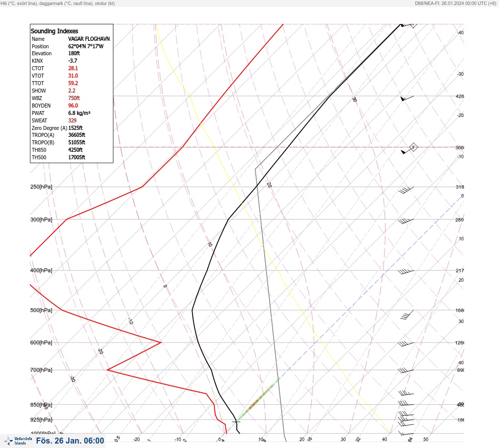Click the PWAT value 6.8 kg/m²
The height and width of the screenshot is (448, 499).
[79, 113]
